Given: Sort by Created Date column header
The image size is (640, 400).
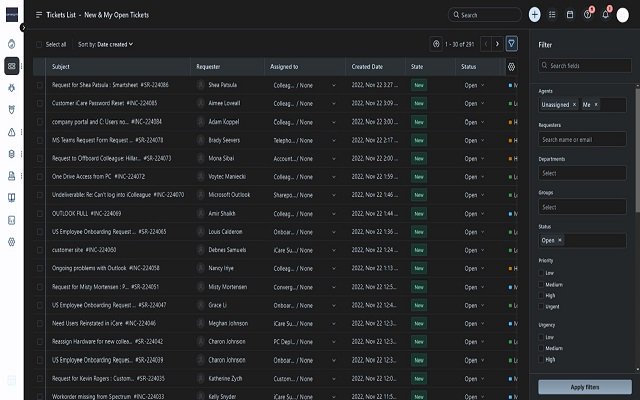Looking at the screenshot, I should tap(367, 67).
